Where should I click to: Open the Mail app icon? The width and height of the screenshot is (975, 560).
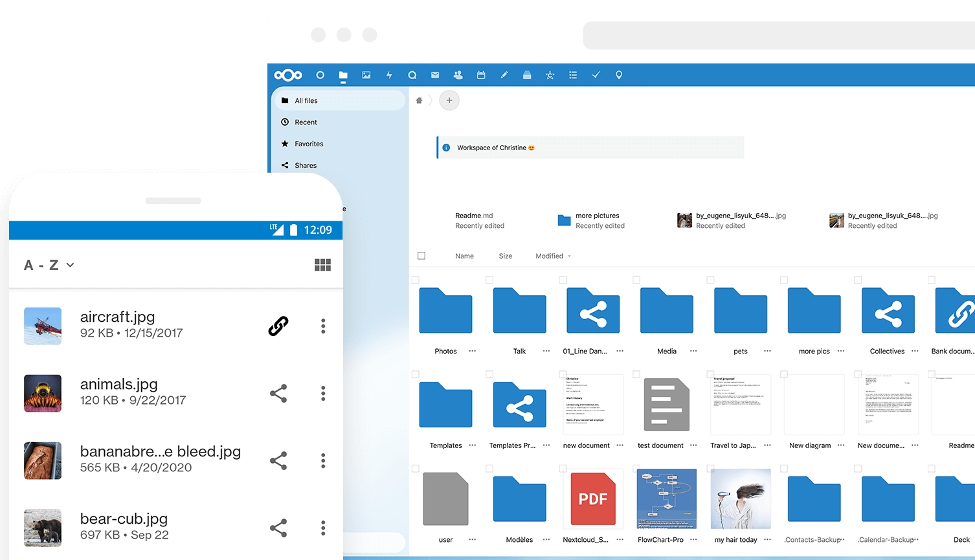[x=435, y=75]
